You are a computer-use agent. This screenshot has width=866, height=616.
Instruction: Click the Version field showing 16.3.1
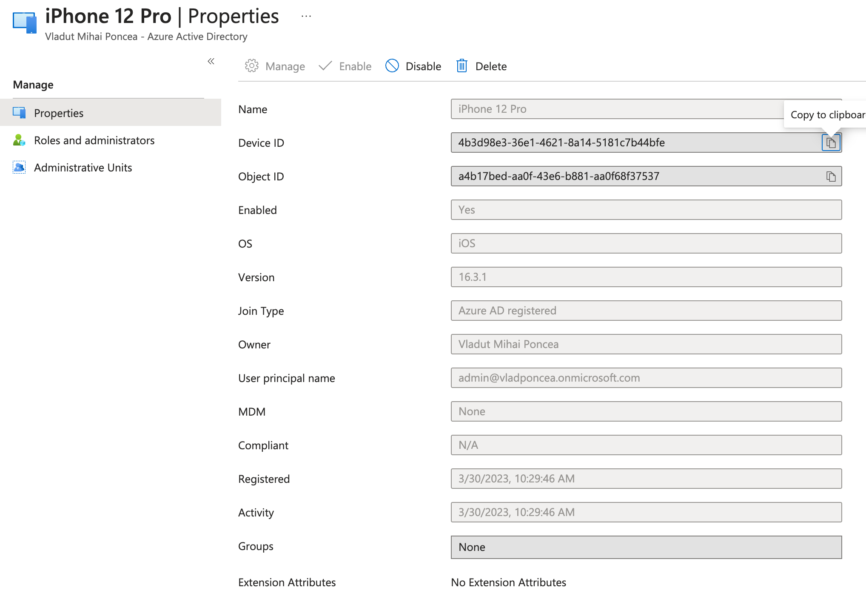(646, 277)
